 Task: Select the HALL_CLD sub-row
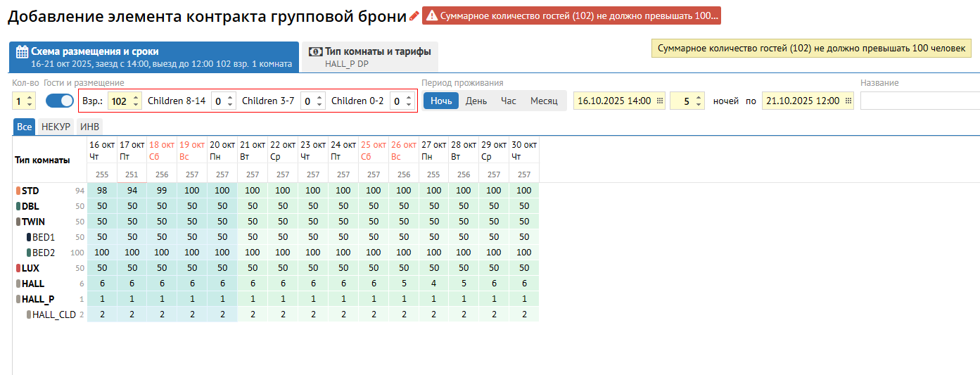pyautogui.click(x=276, y=314)
